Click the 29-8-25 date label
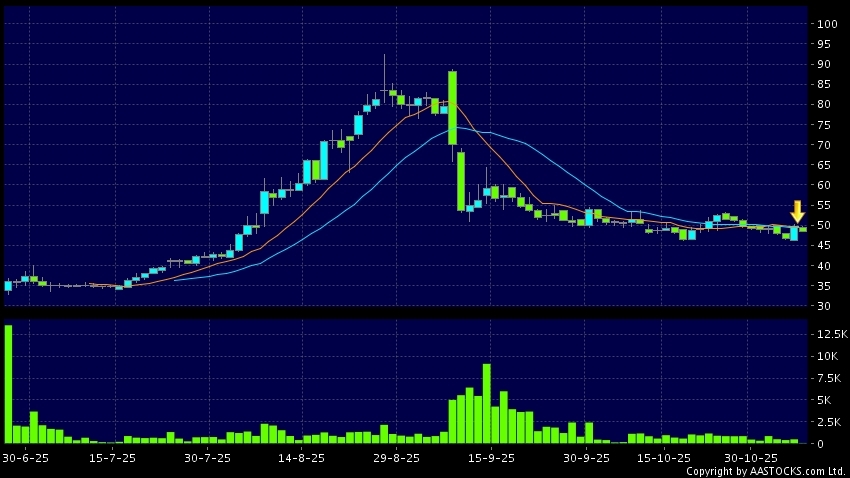Viewport: 850px width, 478px height. pyautogui.click(x=396, y=457)
